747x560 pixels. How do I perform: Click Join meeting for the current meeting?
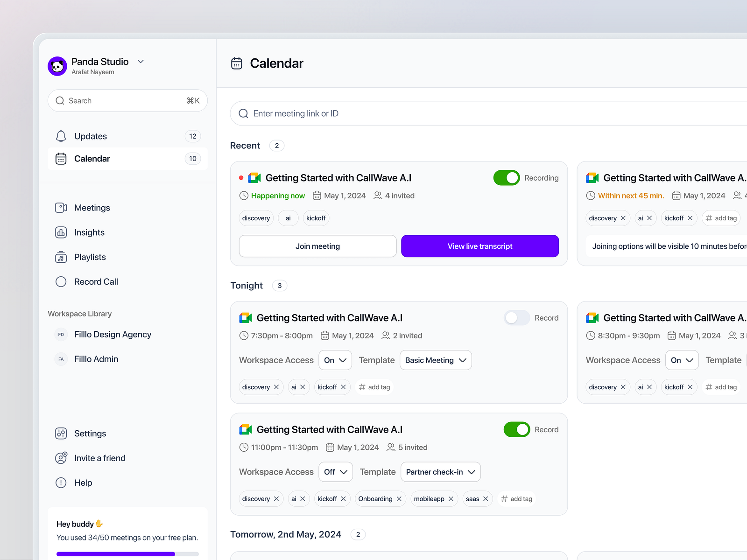317,246
